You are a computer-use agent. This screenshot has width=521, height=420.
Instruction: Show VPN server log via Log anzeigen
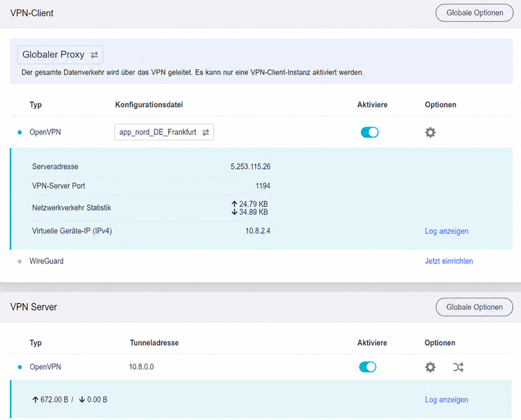pos(446,399)
